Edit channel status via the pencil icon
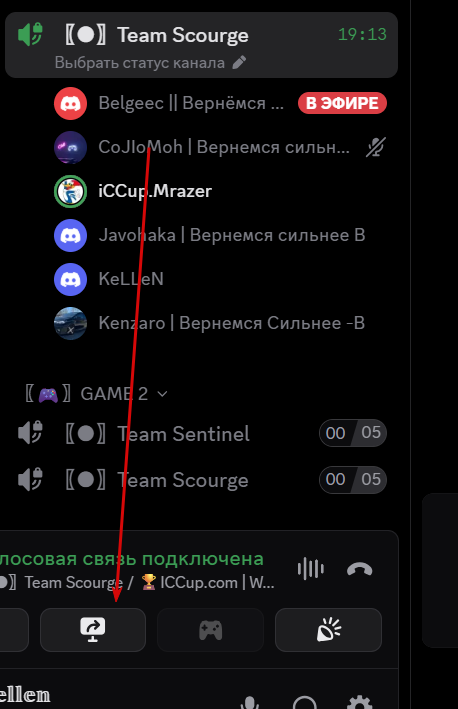This screenshot has width=458, height=709. (239, 62)
